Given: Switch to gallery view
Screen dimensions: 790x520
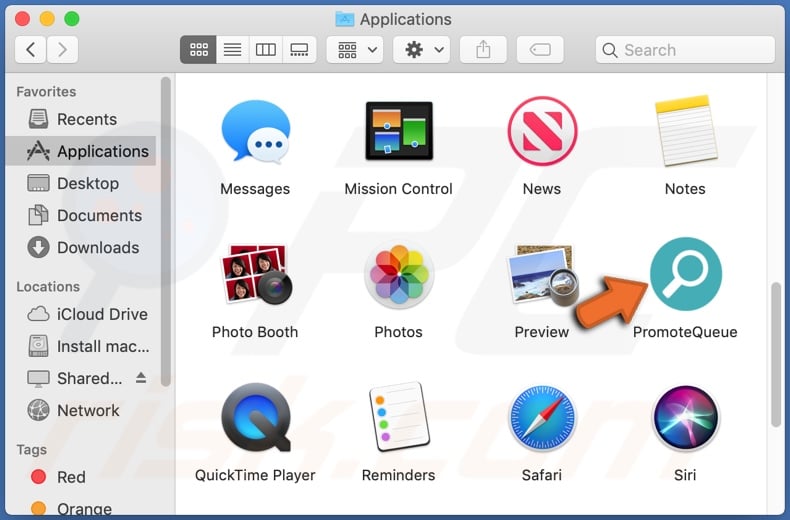Looking at the screenshot, I should [x=299, y=49].
